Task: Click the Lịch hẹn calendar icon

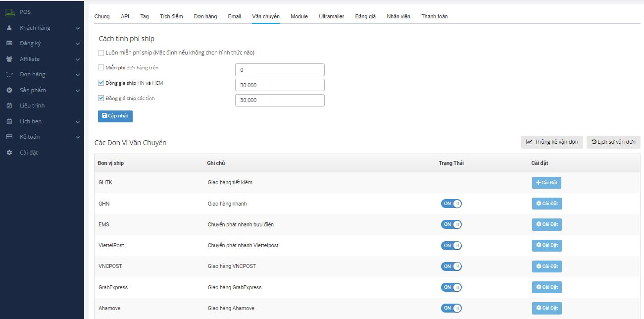Action: pyautogui.click(x=9, y=121)
